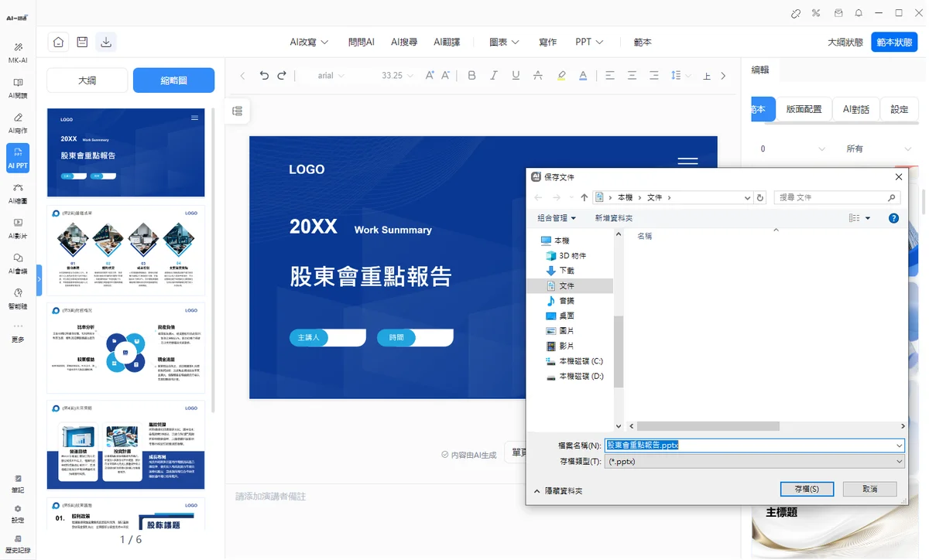Viewport: 929px width, 560px height.
Task: Redo the last edit
Action: 282,75
